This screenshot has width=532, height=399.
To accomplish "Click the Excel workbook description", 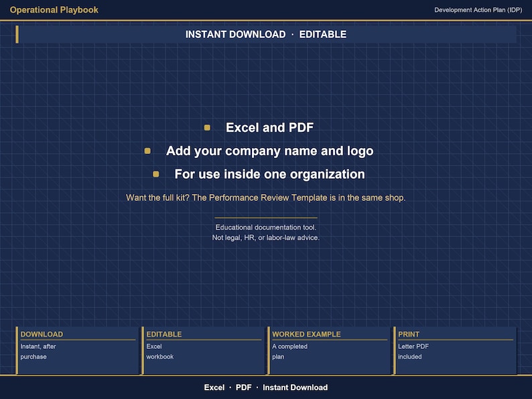I will click(x=160, y=351).
